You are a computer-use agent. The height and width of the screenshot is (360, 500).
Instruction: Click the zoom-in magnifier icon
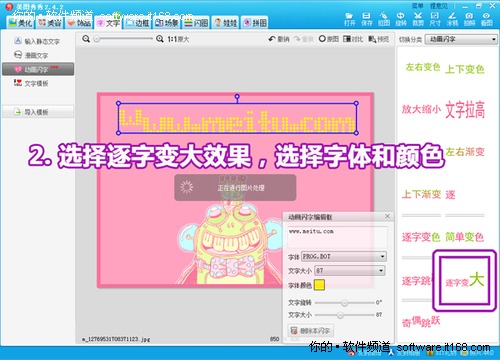(x=160, y=39)
